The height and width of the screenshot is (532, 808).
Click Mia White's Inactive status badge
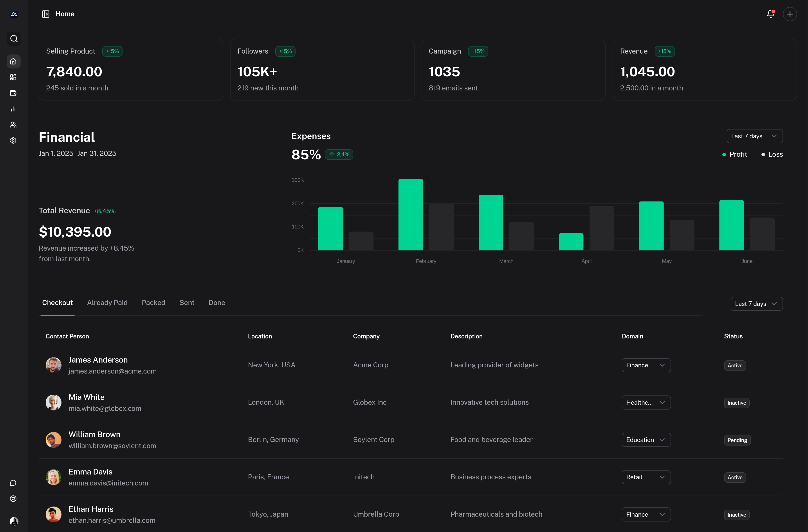point(736,403)
